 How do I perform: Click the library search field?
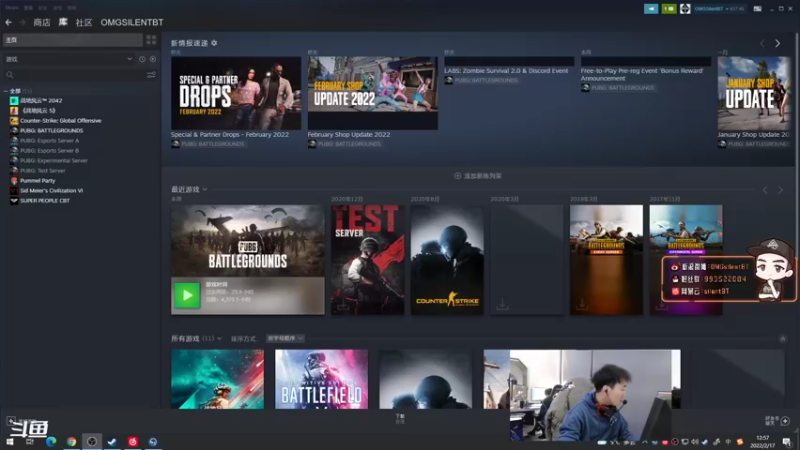click(74, 74)
